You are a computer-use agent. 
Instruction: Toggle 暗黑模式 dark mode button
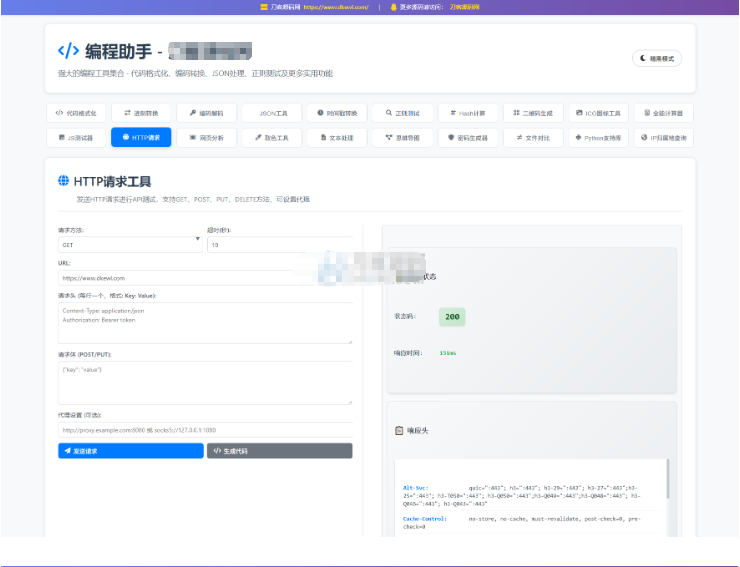pyautogui.click(x=656, y=59)
